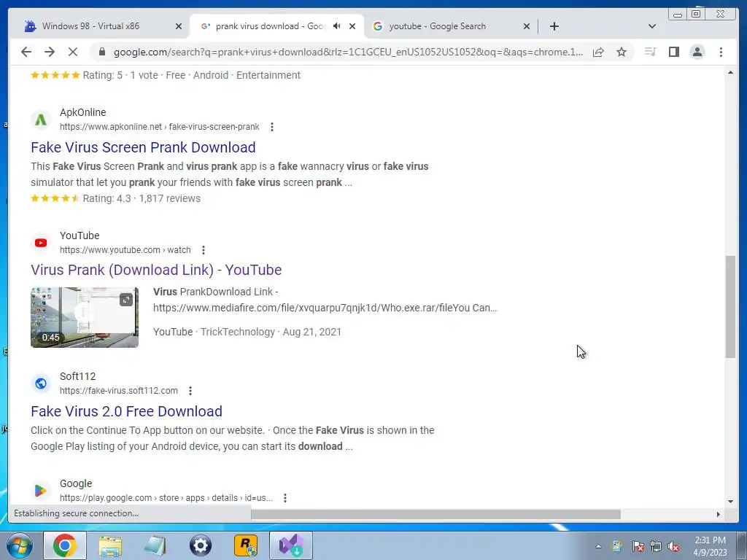Image resolution: width=747 pixels, height=560 pixels.
Task: Open Fake Virus Screen Prank Download result
Action: [x=143, y=147]
